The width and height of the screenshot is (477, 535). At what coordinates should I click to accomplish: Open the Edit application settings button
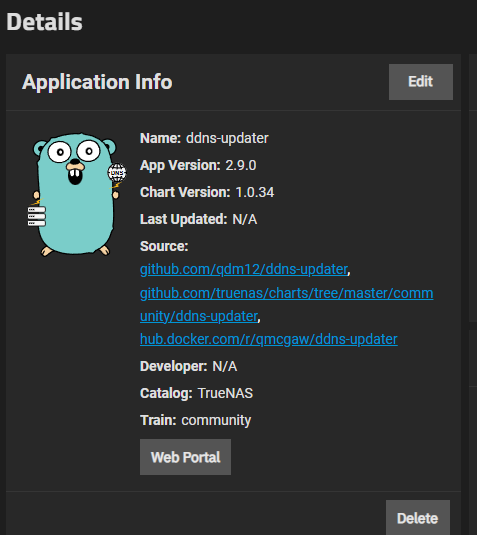[421, 82]
